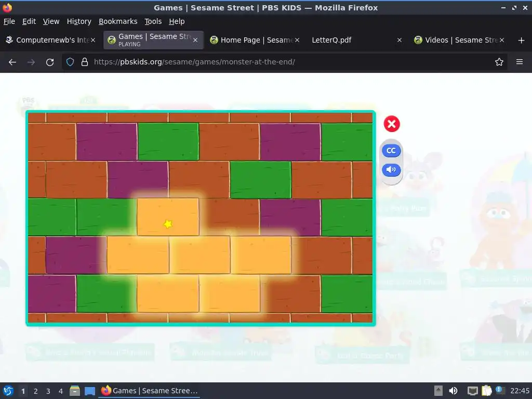The image size is (532, 399).
Task: Open the View menu
Action: (51, 21)
